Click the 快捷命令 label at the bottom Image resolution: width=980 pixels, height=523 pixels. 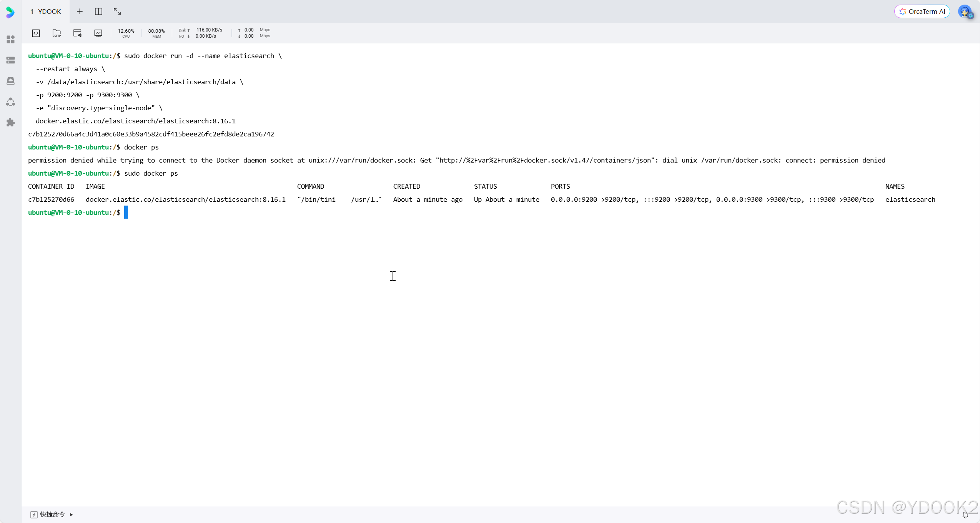click(x=52, y=514)
